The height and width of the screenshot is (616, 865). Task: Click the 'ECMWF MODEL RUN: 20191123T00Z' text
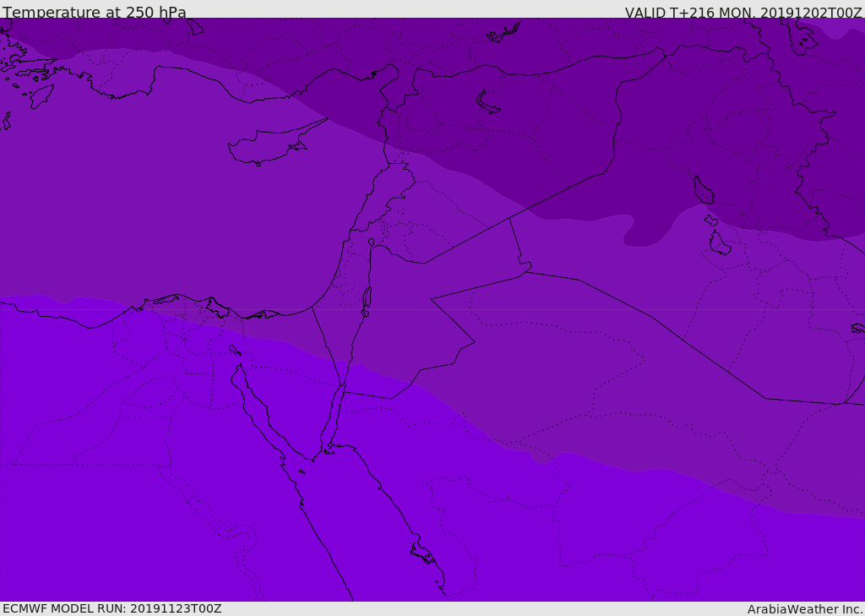pos(112,608)
